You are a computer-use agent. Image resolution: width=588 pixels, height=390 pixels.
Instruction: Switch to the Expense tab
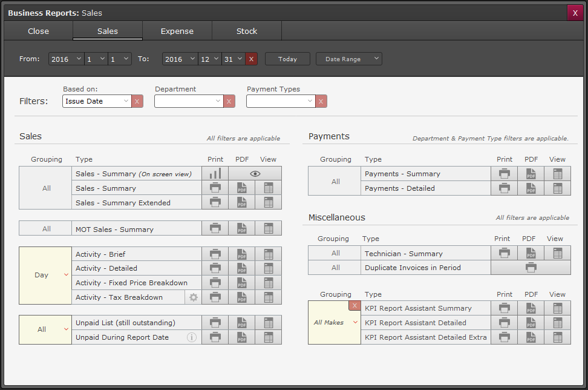pos(177,31)
